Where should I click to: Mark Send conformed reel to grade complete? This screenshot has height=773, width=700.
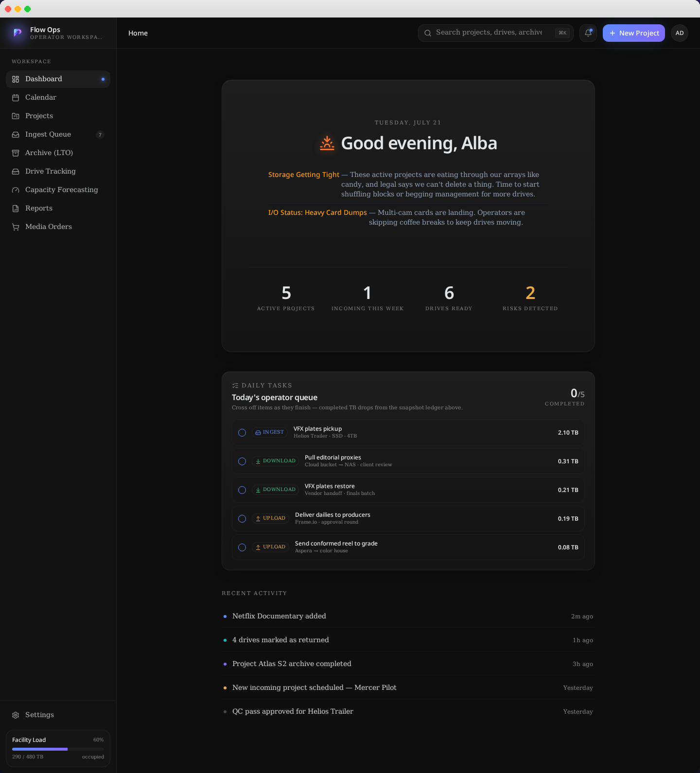242,547
